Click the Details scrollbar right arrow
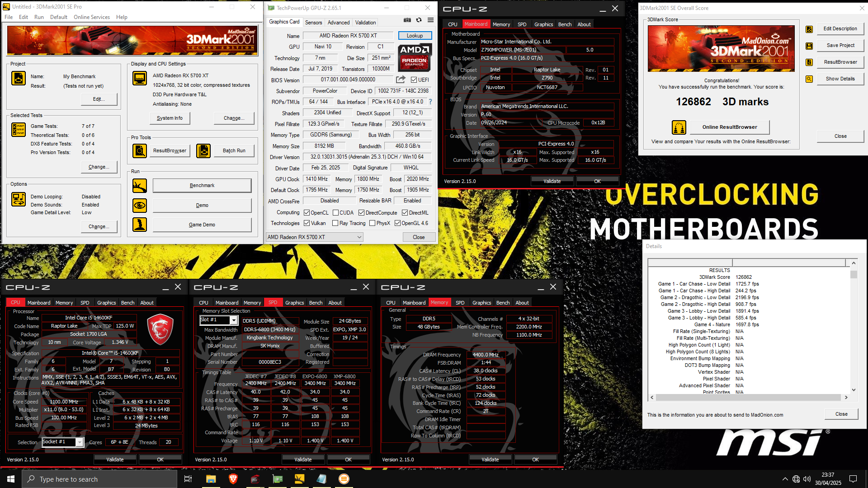This screenshot has width=868, height=488. click(846, 398)
